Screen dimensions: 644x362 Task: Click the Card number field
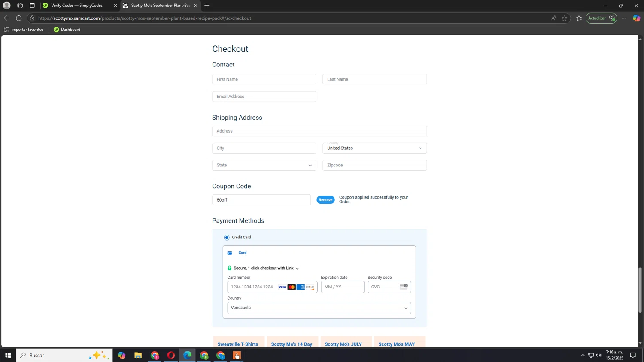[272, 287]
